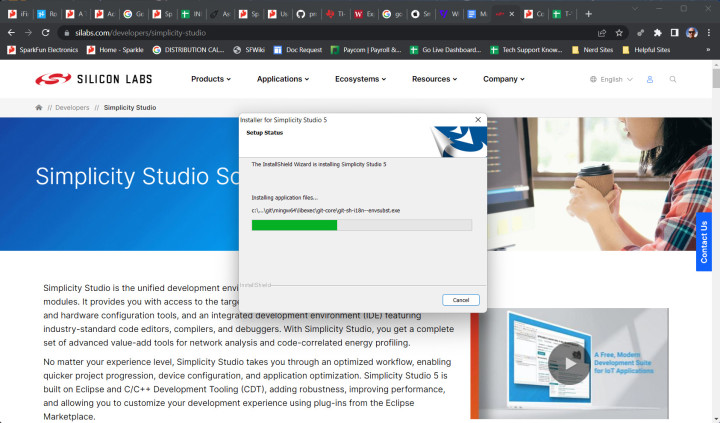Open the Doc Request bookmark

point(298,50)
